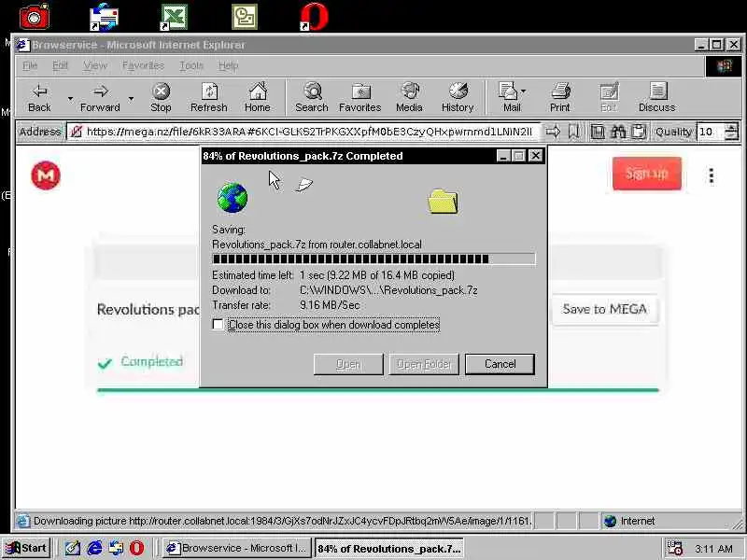Click the Open Folder button
Viewport: 747px width, 560px height.
pyautogui.click(x=424, y=364)
